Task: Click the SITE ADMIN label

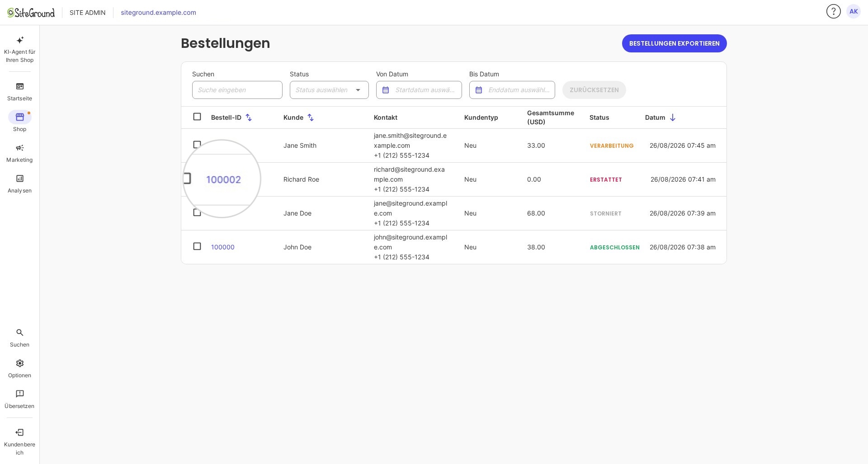Action: [x=88, y=13]
